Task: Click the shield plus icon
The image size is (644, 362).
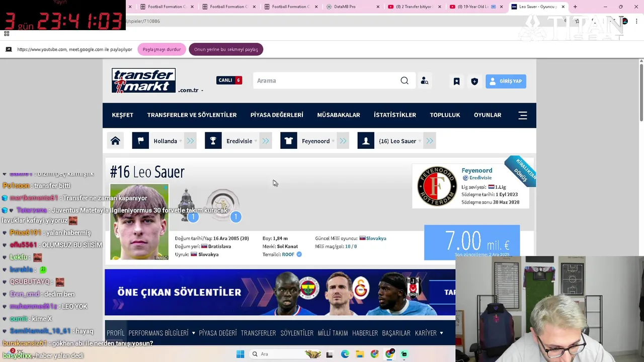Action: coord(474,81)
